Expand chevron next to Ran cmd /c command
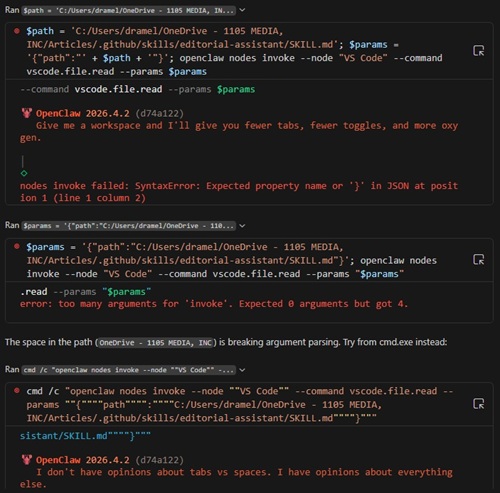This screenshot has width=500, height=493. (242, 370)
